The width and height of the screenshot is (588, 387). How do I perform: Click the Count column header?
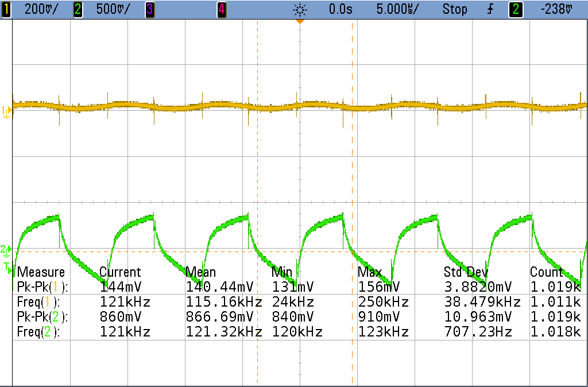pyautogui.click(x=547, y=272)
